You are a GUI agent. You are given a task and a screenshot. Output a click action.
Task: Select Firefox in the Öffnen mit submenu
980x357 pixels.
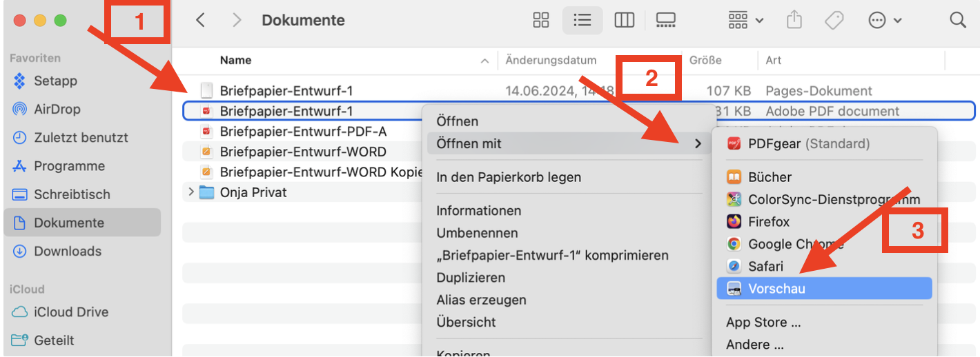[769, 222]
